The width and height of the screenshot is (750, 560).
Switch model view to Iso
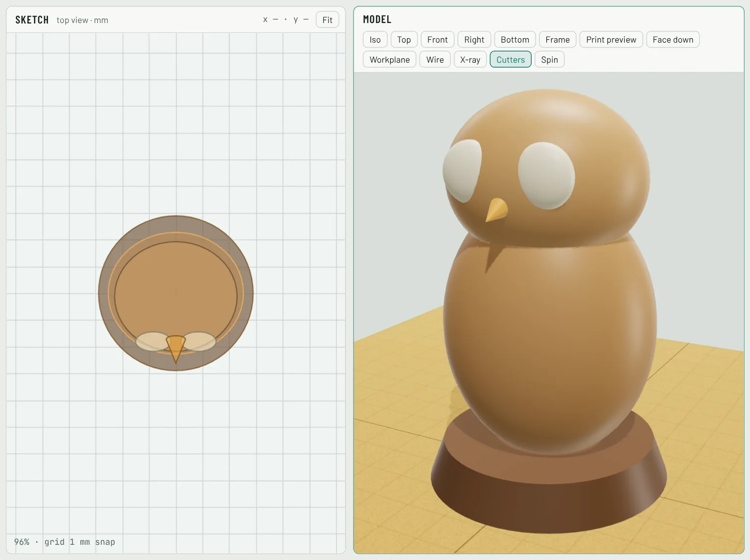[x=375, y=40]
